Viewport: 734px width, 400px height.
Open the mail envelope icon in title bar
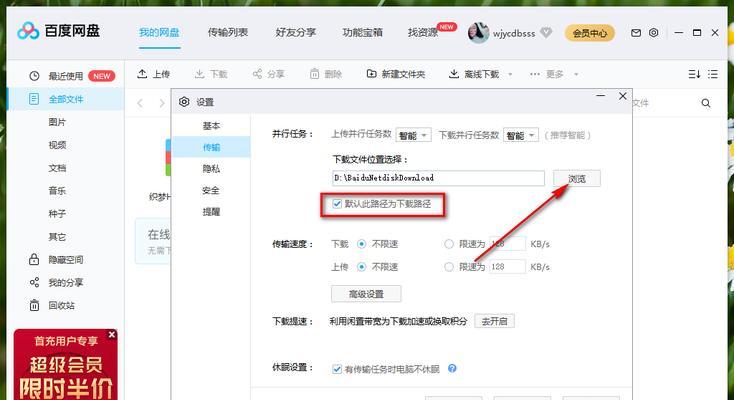coord(636,33)
